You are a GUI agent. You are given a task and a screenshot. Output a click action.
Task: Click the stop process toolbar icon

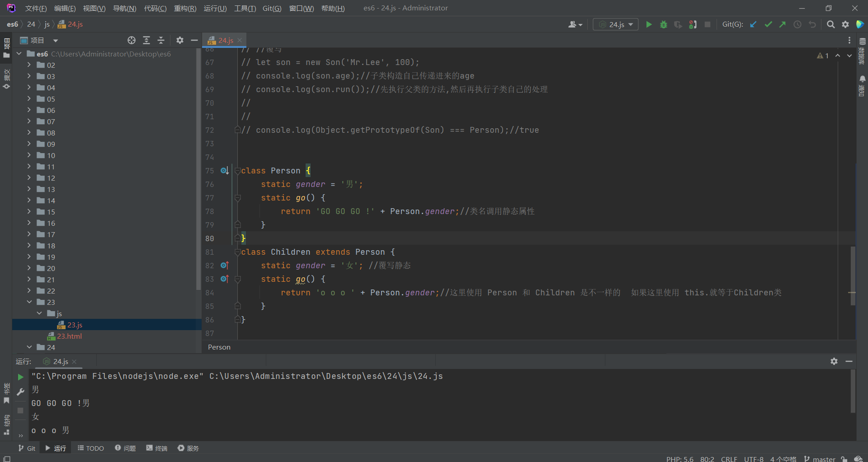[x=708, y=24]
